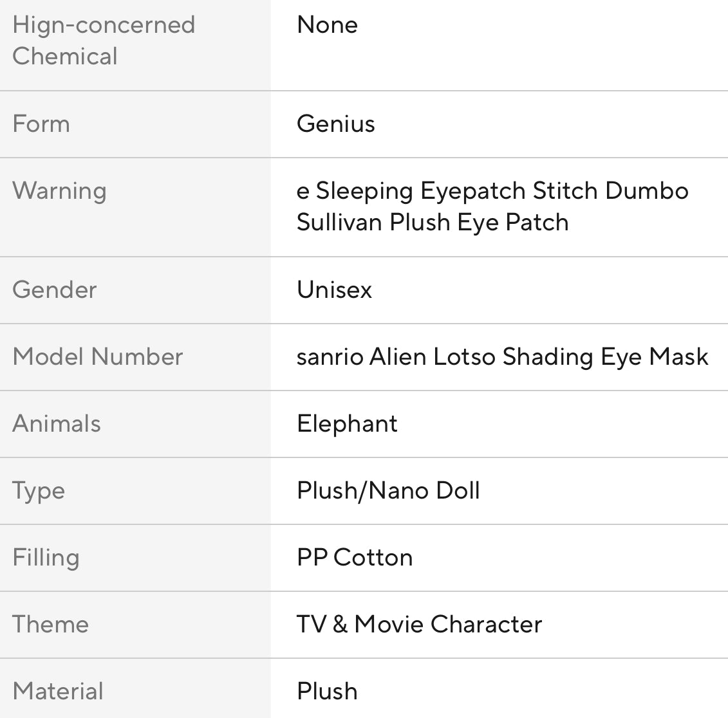
Task: Click the 'Theme' attribute label
Action: 50,624
